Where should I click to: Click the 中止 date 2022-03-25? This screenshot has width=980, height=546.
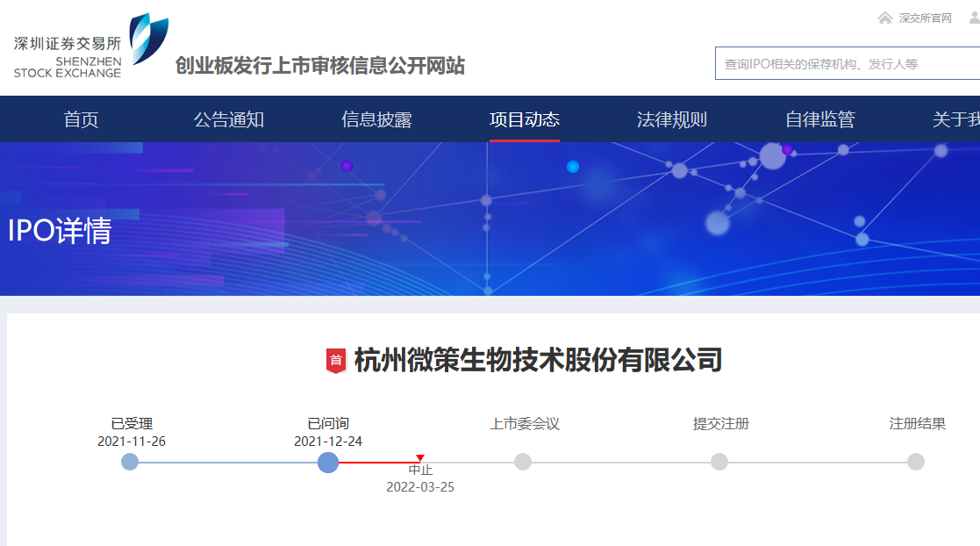coord(420,487)
